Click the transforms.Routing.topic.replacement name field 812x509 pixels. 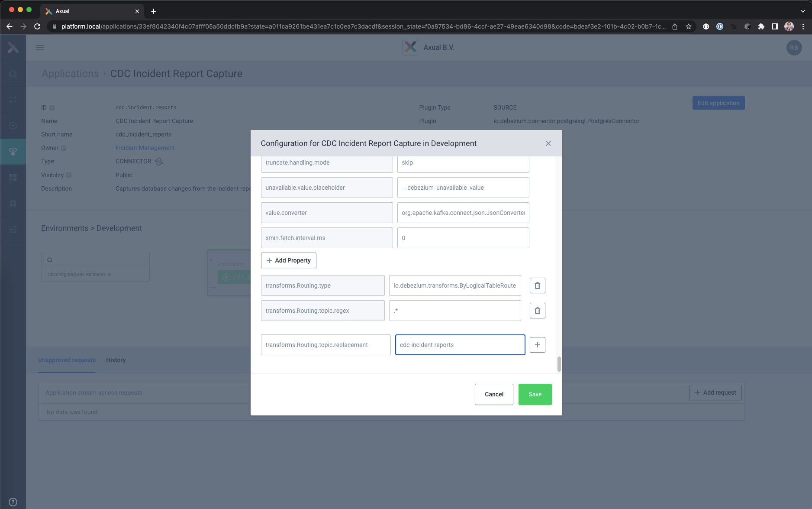325,345
